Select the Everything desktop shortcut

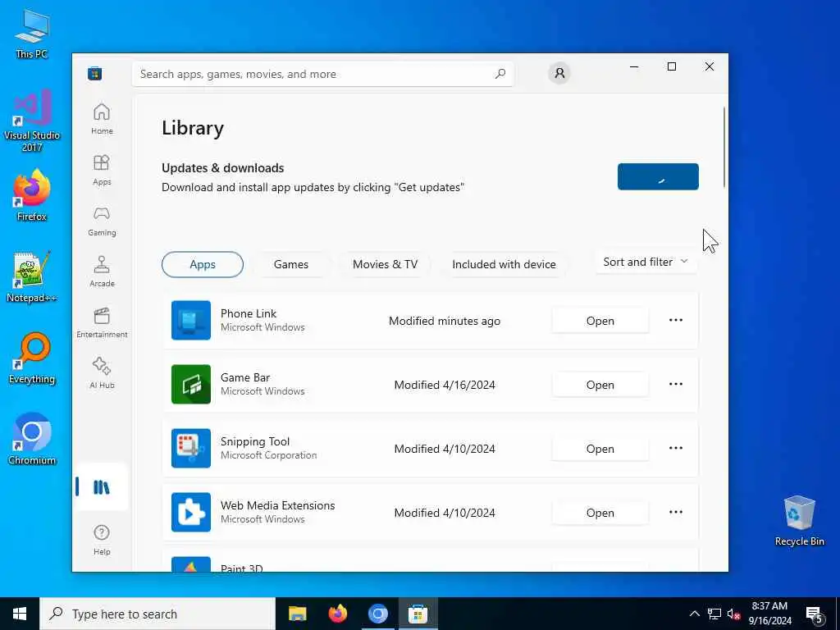32,359
